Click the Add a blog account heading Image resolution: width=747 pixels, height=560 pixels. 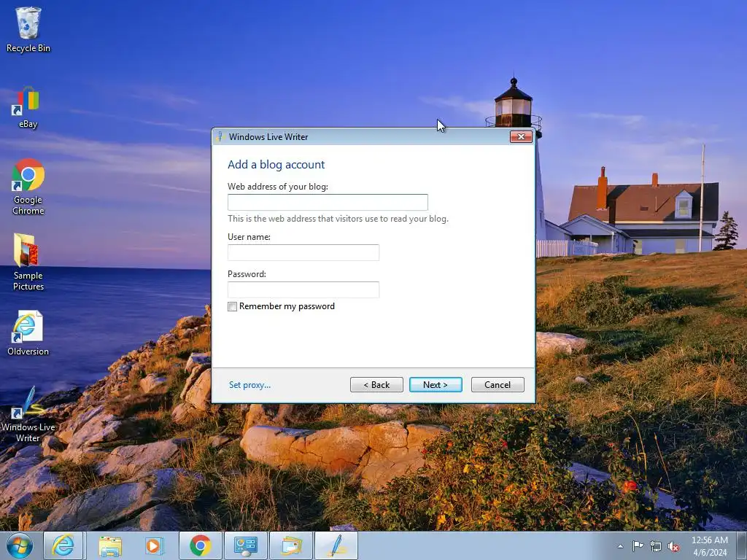point(276,165)
